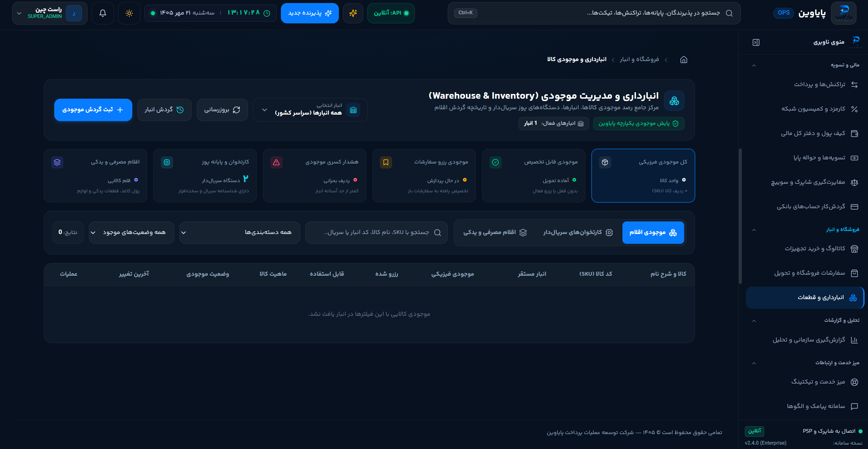Collapse the مالی و تسویه section
Image resolution: width=868 pixels, height=449 pixels.
coord(754,65)
